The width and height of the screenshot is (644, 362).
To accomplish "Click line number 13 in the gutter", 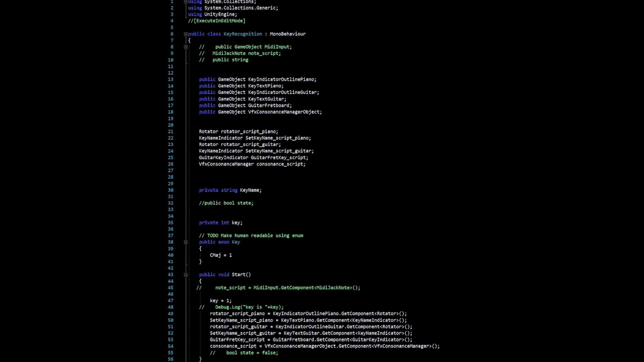I will (x=171, y=79).
